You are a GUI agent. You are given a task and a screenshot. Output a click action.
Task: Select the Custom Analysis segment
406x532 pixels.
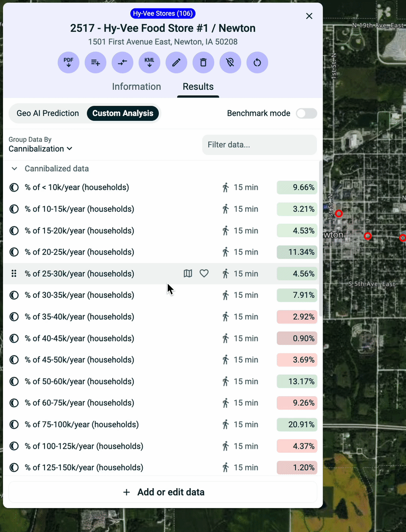pos(123,113)
